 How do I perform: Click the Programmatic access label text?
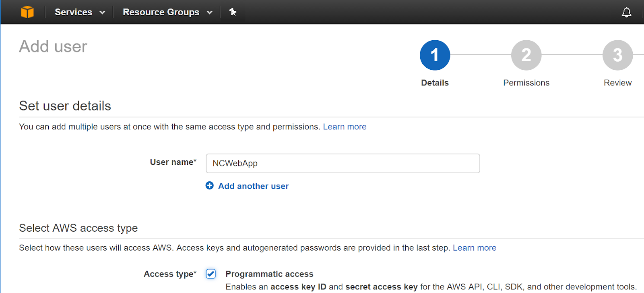(269, 274)
